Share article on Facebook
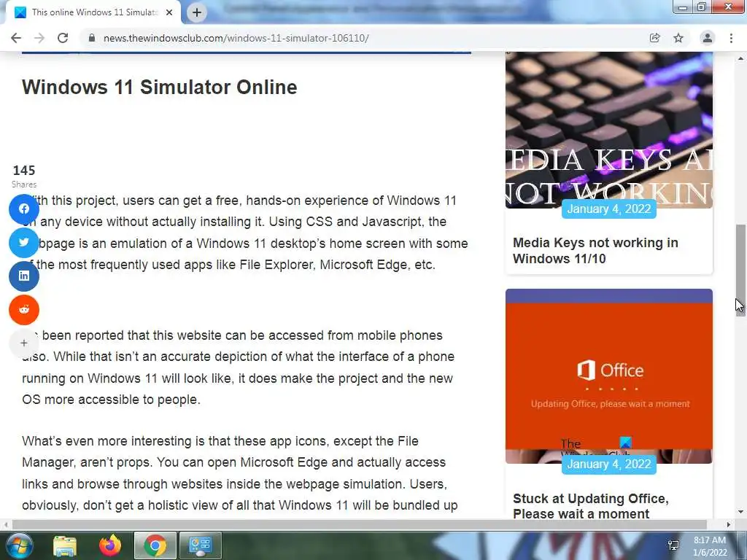747x560 pixels. point(24,209)
